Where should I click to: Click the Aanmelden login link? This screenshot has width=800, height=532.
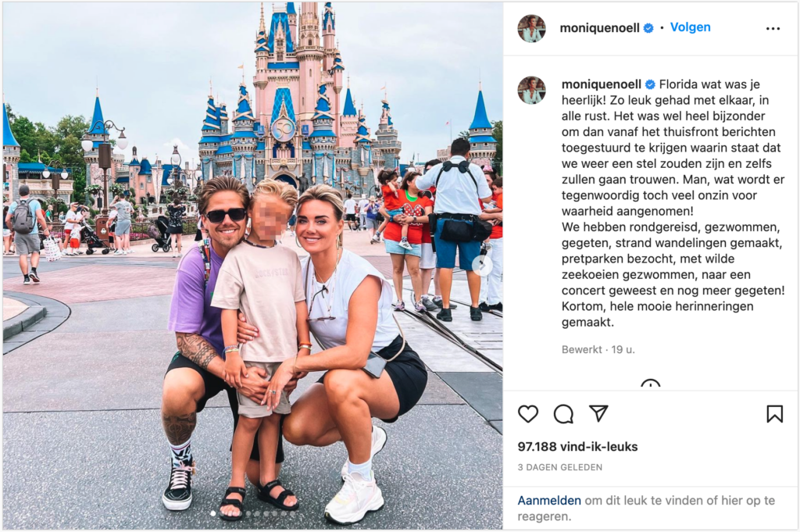[549, 501]
